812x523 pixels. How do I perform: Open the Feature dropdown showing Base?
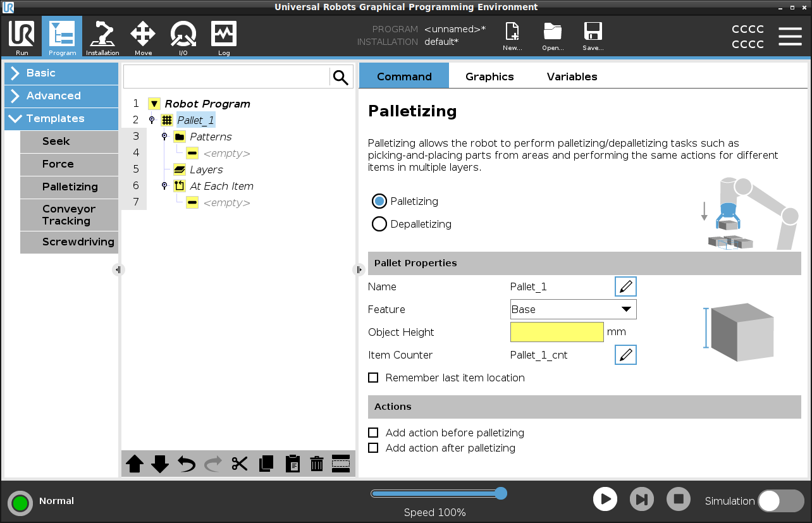point(573,309)
